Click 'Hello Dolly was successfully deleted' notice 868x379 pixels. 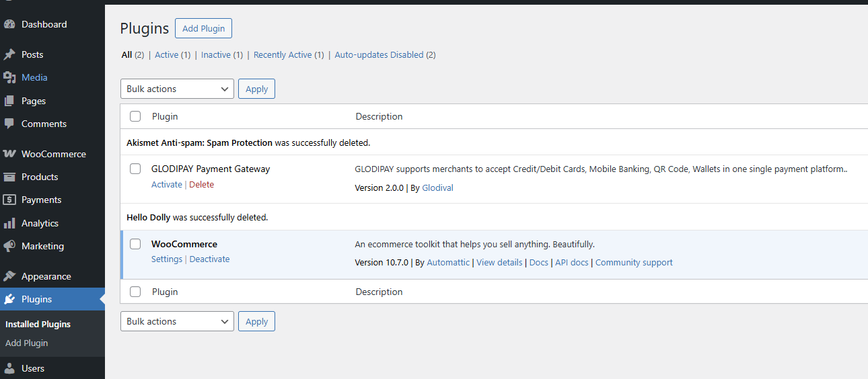(x=197, y=218)
